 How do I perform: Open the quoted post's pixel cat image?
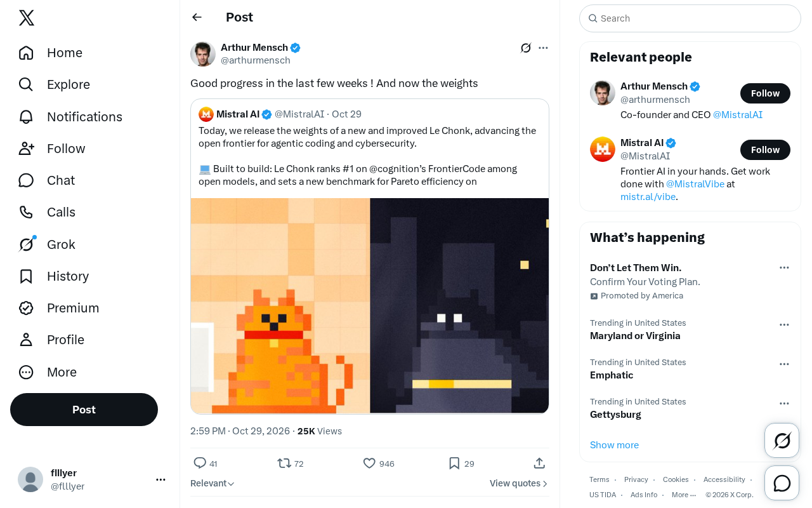pyautogui.click(x=370, y=305)
